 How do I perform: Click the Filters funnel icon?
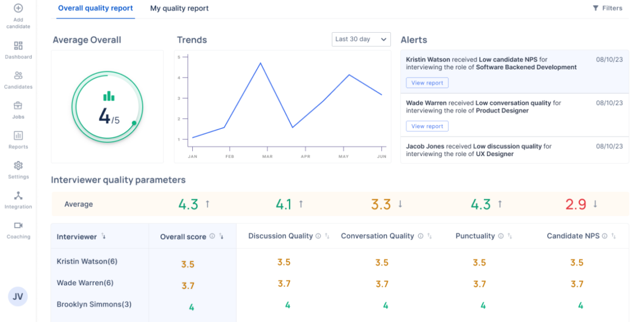pyautogui.click(x=596, y=8)
